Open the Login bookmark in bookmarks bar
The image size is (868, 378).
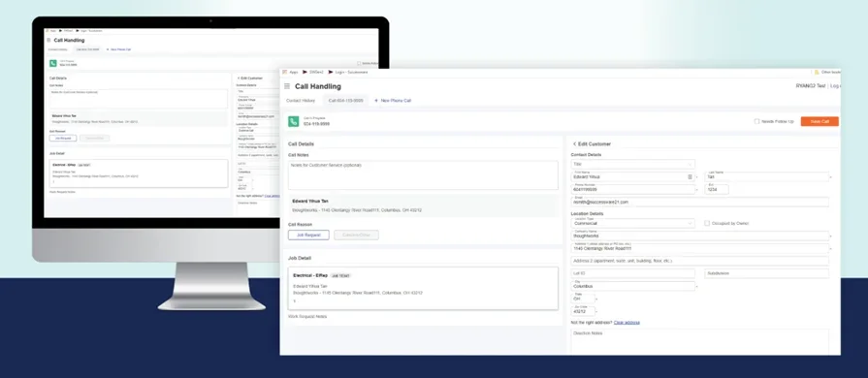click(347, 72)
